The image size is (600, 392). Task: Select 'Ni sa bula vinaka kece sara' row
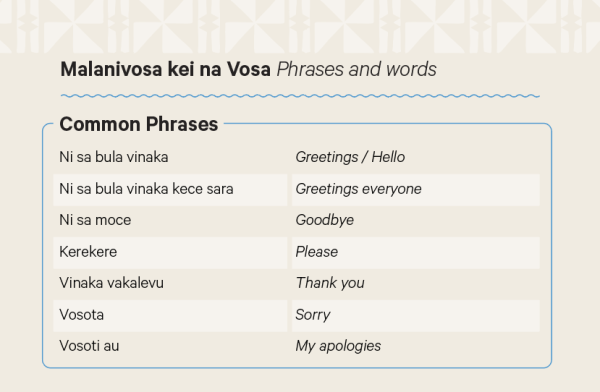tap(170, 190)
